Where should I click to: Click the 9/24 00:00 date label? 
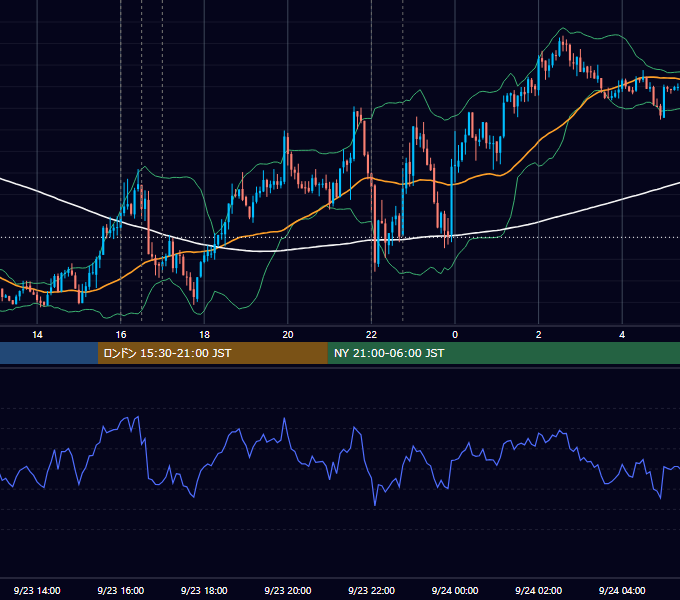[455, 590]
